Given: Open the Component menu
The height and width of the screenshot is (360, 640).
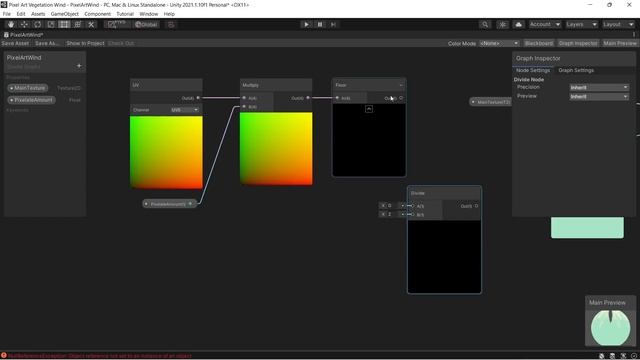Looking at the screenshot, I should pos(98,14).
